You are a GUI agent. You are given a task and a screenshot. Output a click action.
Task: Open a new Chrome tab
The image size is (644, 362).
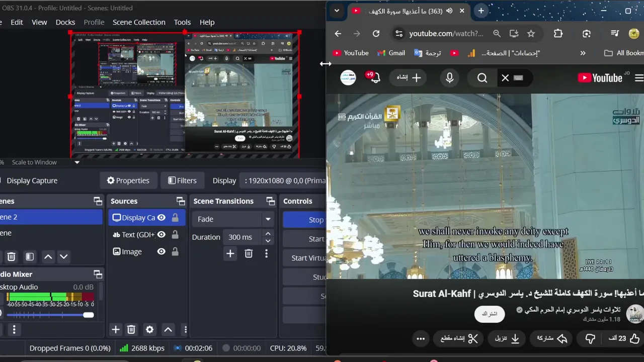[x=481, y=11]
